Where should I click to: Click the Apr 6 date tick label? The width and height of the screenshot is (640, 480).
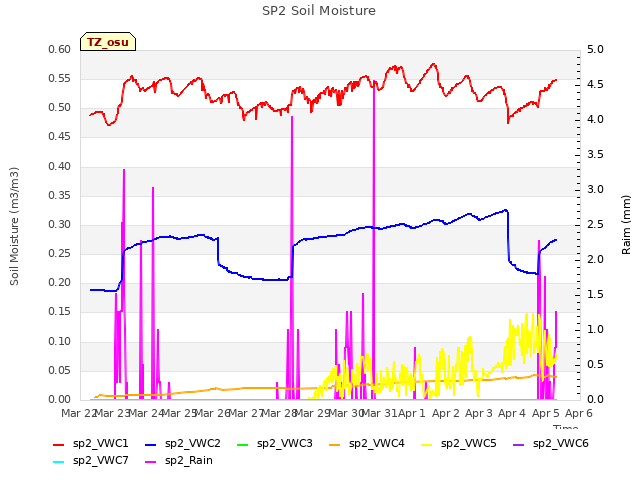point(579,413)
